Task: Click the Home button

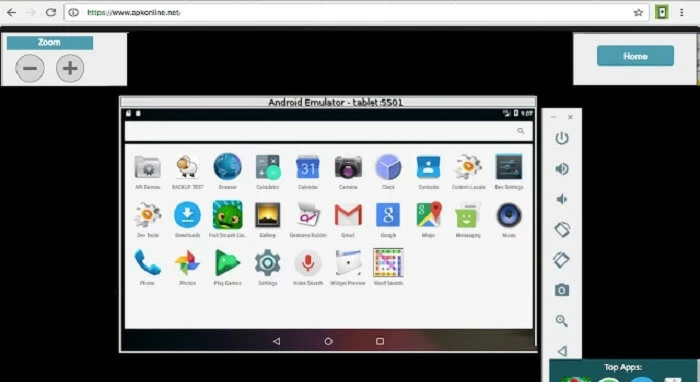Action: coord(635,56)
